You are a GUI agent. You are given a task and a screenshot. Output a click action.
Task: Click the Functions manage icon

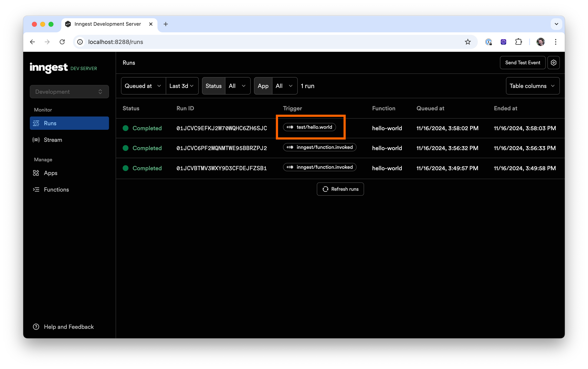pyautogui.click(x=36, y=189)
